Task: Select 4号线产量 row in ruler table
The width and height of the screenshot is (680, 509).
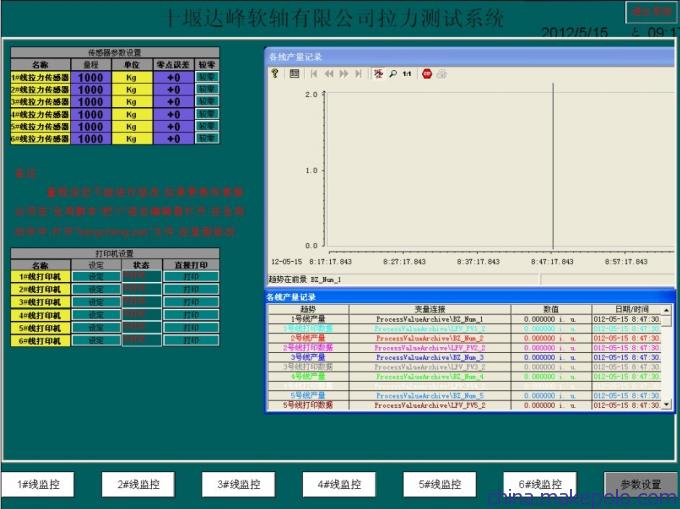Action: [465, 376]
